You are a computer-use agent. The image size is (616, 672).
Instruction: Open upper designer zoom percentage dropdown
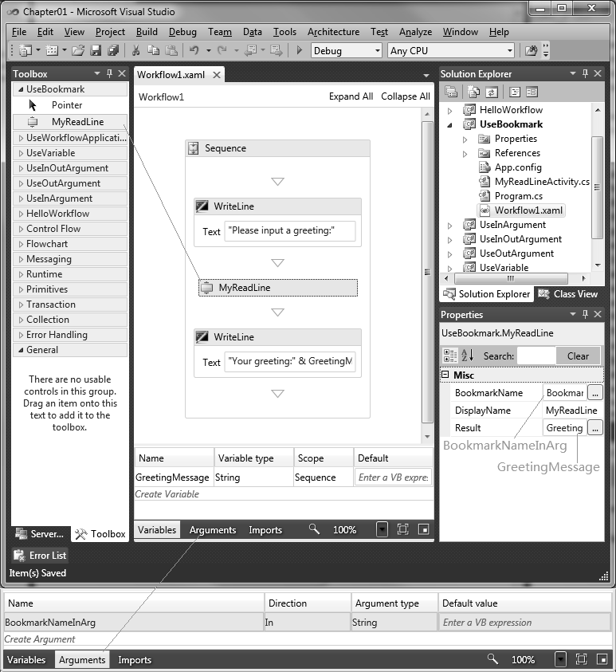(x=382, y=529)
